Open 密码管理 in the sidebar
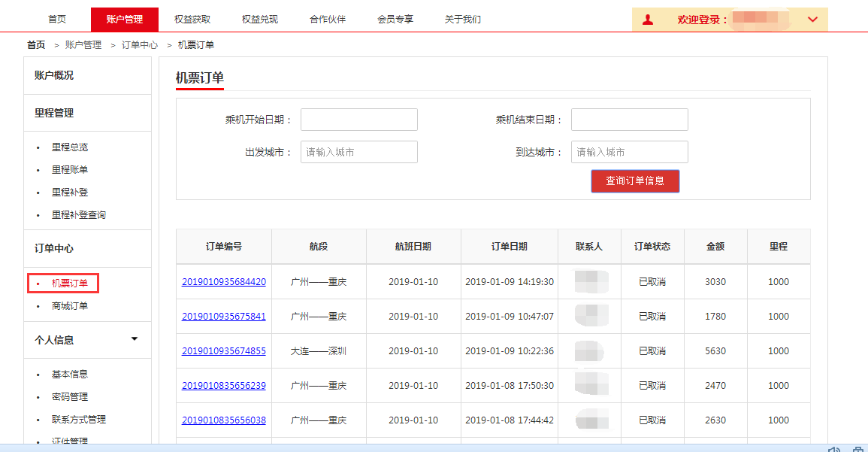Viewport: 868px width, 452px height. pos(70,397)
